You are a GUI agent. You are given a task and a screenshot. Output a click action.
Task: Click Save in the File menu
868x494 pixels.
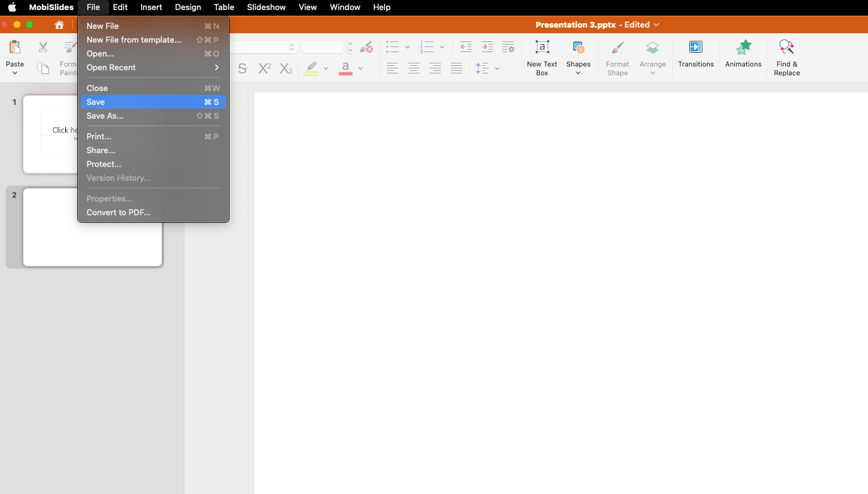coord(153,102)
